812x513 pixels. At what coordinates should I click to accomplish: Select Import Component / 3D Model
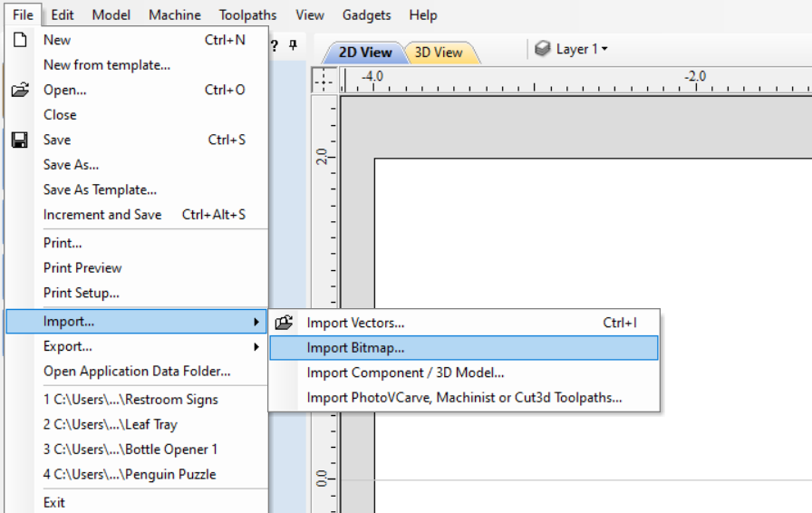(405, 373)
